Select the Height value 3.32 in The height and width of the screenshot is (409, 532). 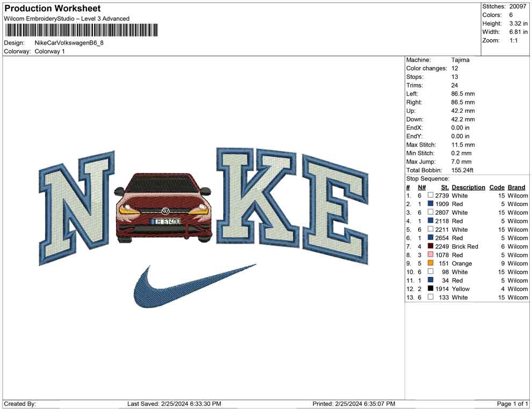[519, 24]
